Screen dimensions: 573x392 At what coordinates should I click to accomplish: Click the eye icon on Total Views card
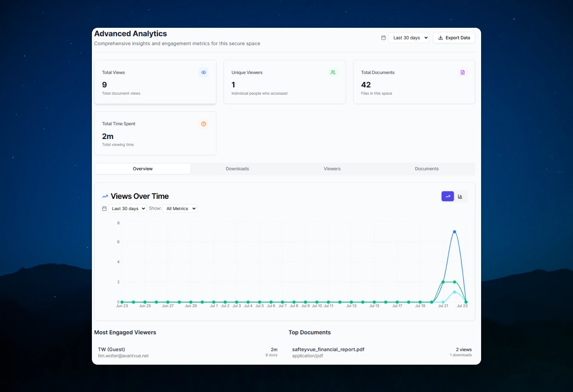(x=204, y=72)
